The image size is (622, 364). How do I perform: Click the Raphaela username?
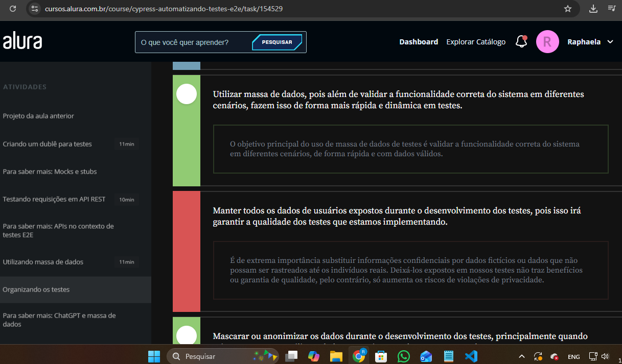pos(584,42)
